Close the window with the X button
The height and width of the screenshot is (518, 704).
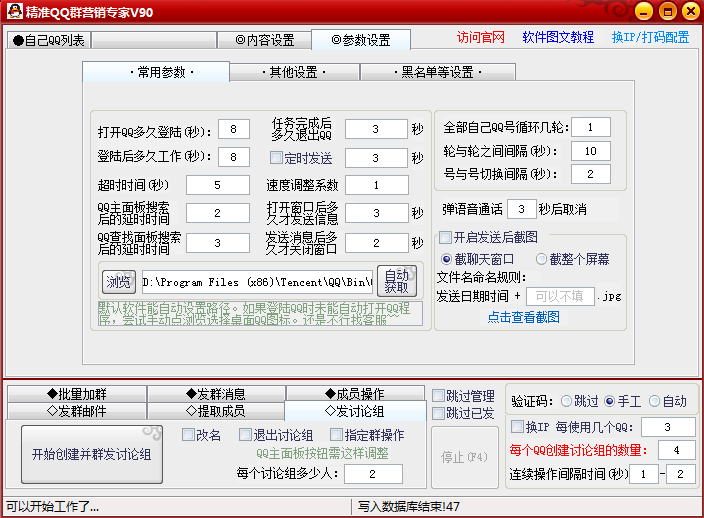(691, 11)
